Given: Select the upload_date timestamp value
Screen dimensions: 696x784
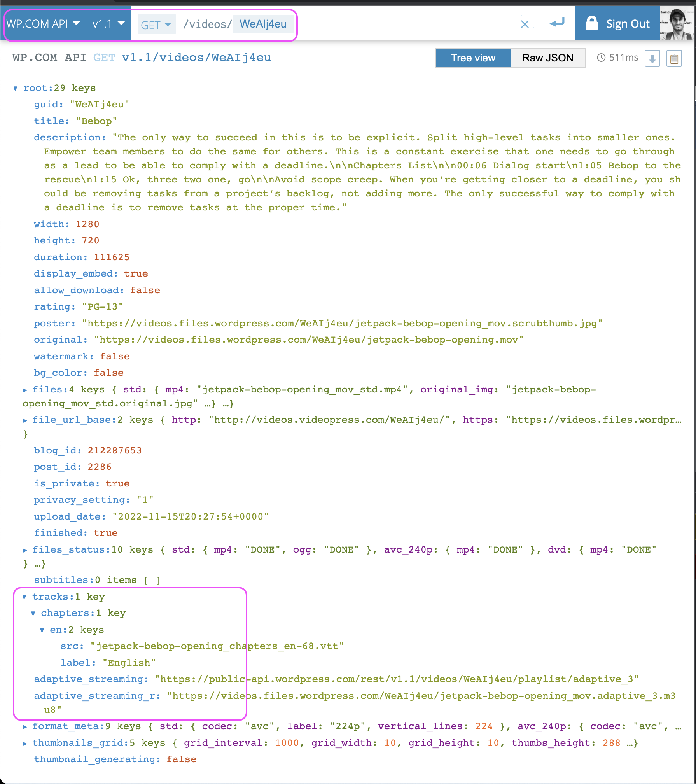Looking at the screenshot, I should tap(191, 517).
